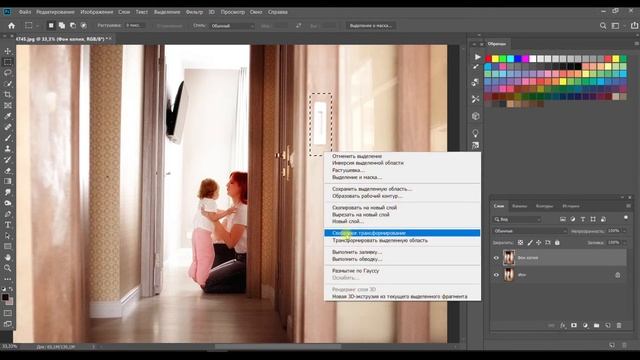Toggle layer filtering on/off switch
This screenshot has width=640, height=360.
coord(626,218)
